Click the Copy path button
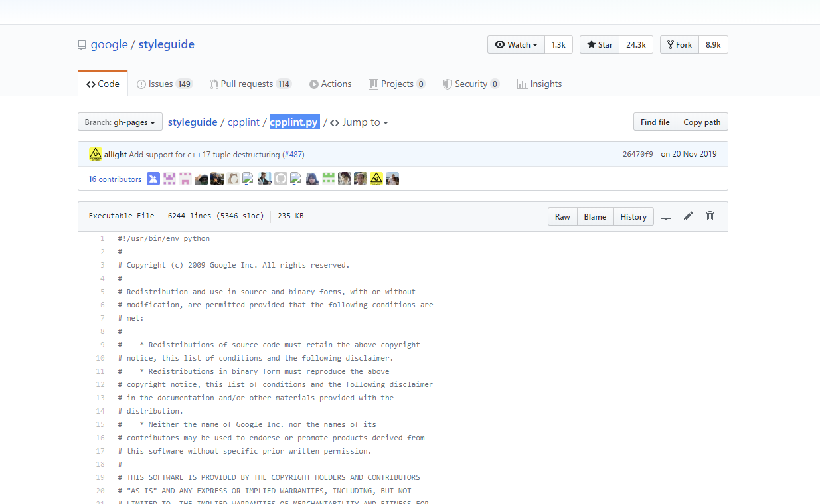 702,122
